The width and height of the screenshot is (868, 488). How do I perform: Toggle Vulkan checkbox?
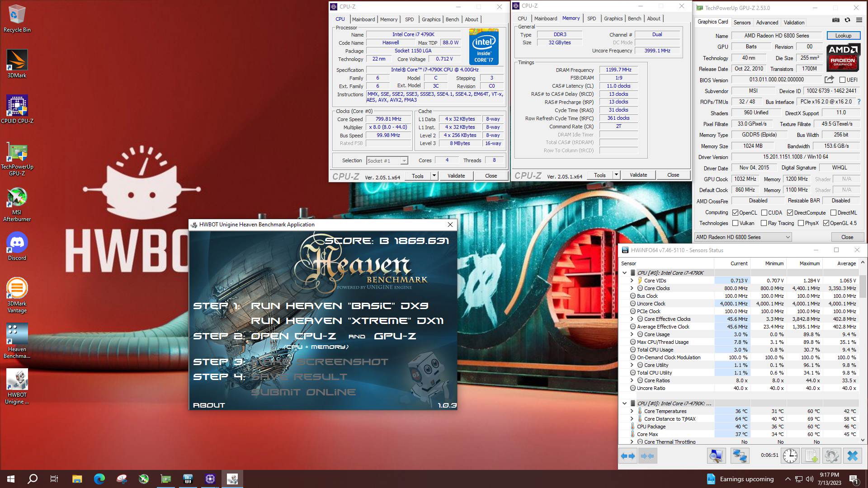tap(736, 223)
